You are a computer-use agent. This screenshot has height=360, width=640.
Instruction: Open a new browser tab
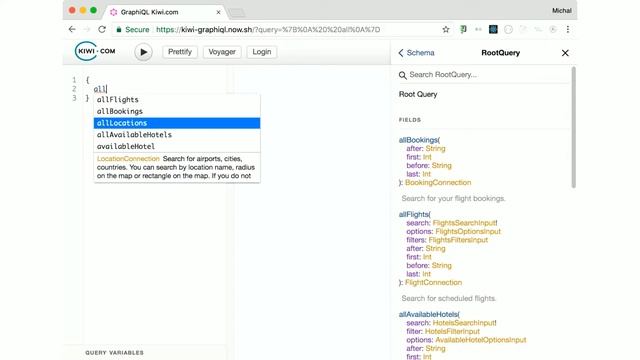[237, 13]
